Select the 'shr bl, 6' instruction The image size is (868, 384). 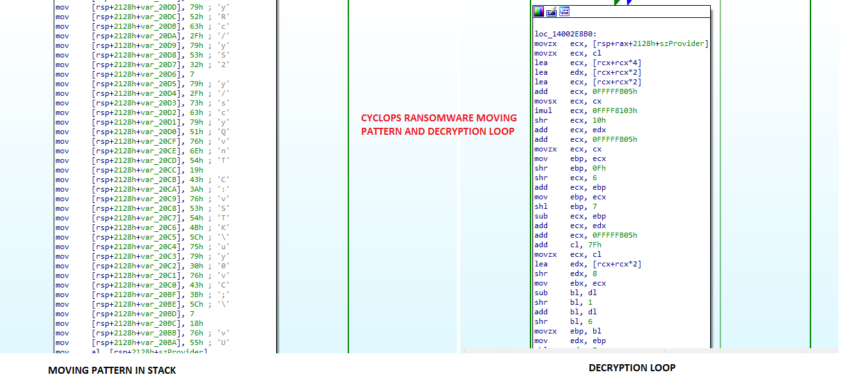coord(562,321)
